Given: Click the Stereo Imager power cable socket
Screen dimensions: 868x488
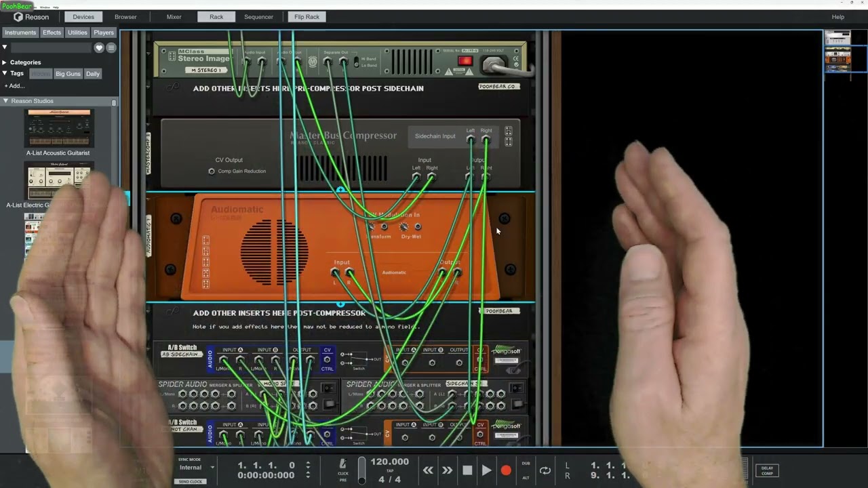Looking at the screenshot, I should point(494,64).
